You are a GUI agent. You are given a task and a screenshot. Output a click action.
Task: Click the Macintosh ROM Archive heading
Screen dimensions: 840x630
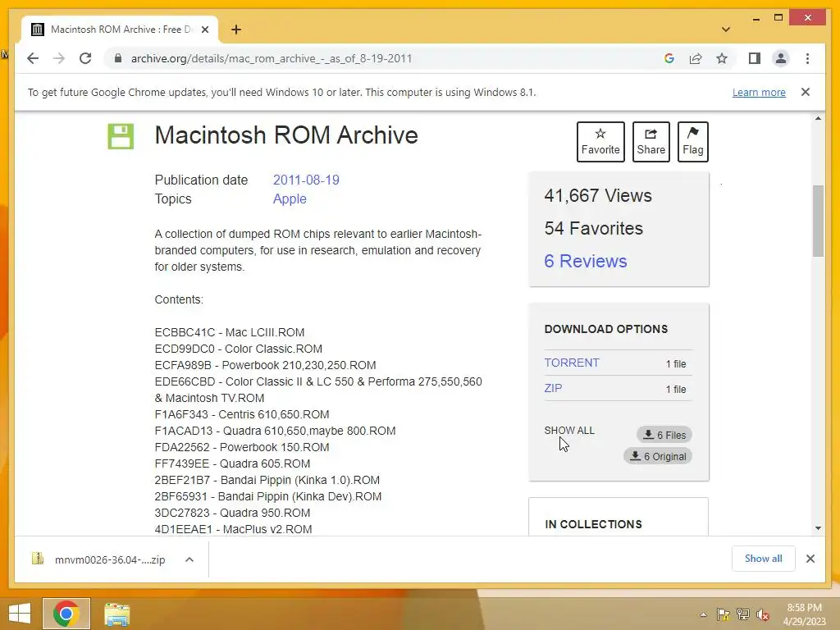pos(286,135)
